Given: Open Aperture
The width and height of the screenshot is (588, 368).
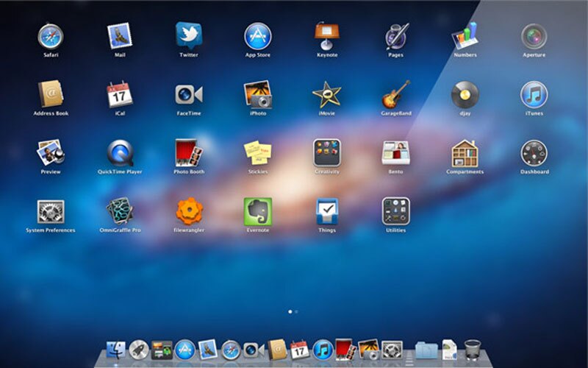Looking at the screenshot, I should click(534, 36).
